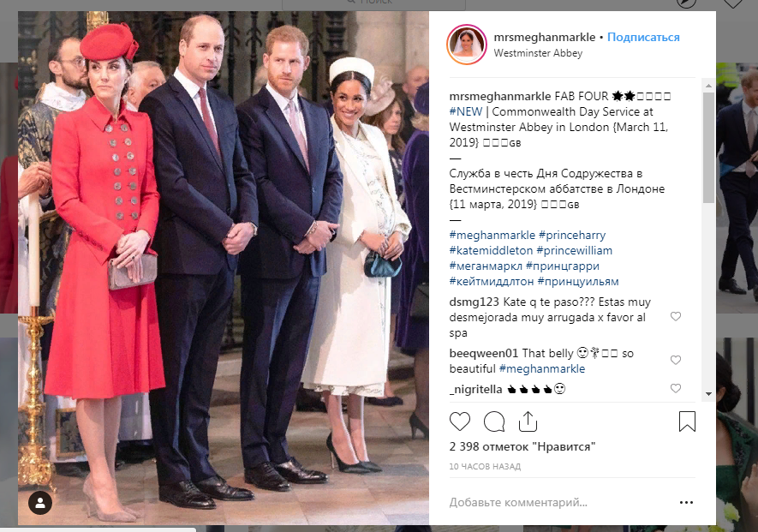The height and width of the screenshot is (532, 758).
Task: Open comments via speech bubble icon
Action: (494, 421)
